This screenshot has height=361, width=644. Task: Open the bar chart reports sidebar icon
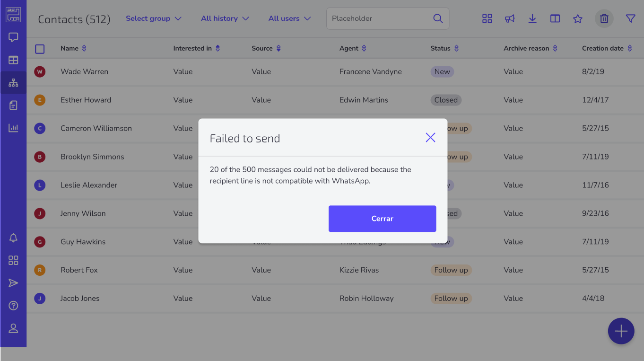[x=13, y=128]
